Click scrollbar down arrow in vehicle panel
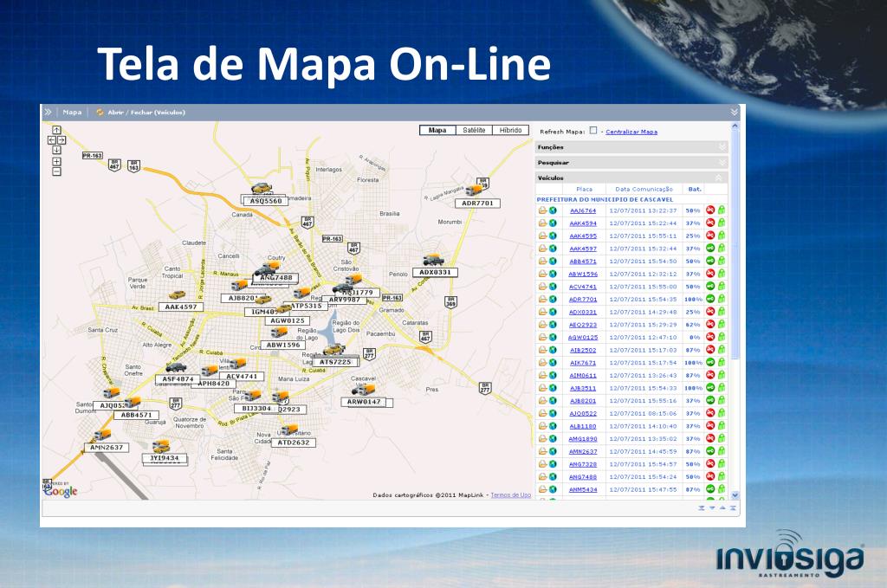 point(735,495)
